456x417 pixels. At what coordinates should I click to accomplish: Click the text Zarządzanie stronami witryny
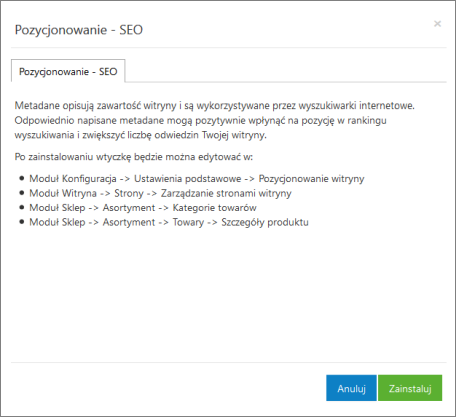coord(226,193)
